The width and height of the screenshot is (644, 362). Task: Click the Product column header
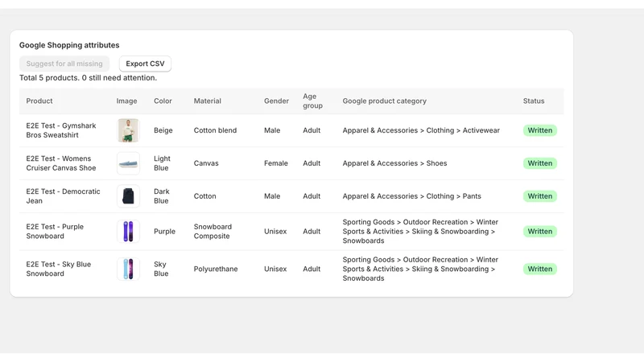point(39,101)
